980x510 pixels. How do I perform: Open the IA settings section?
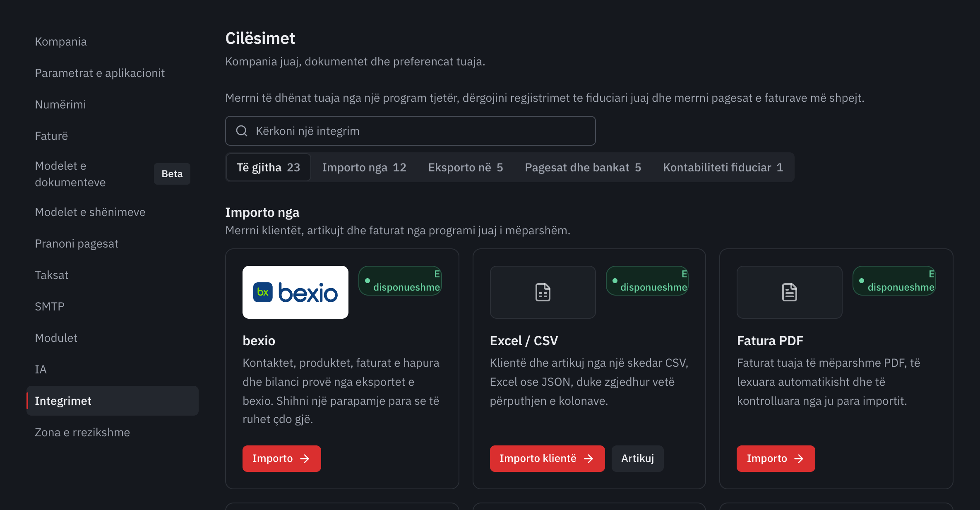113,369
